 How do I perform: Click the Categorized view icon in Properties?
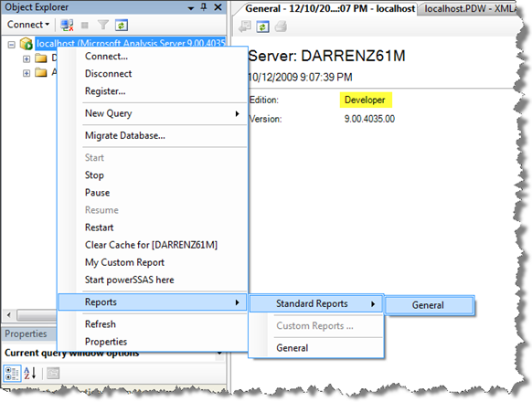tap(12, 373)
